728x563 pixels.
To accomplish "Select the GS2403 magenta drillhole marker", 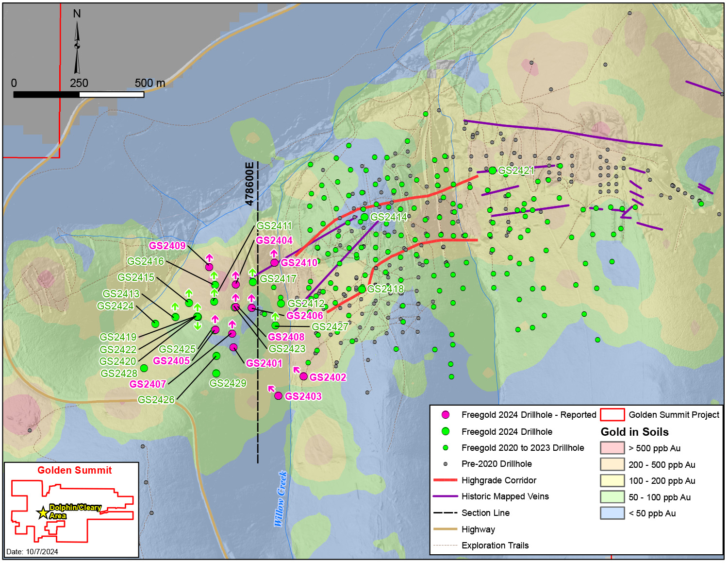I will 278,396.
